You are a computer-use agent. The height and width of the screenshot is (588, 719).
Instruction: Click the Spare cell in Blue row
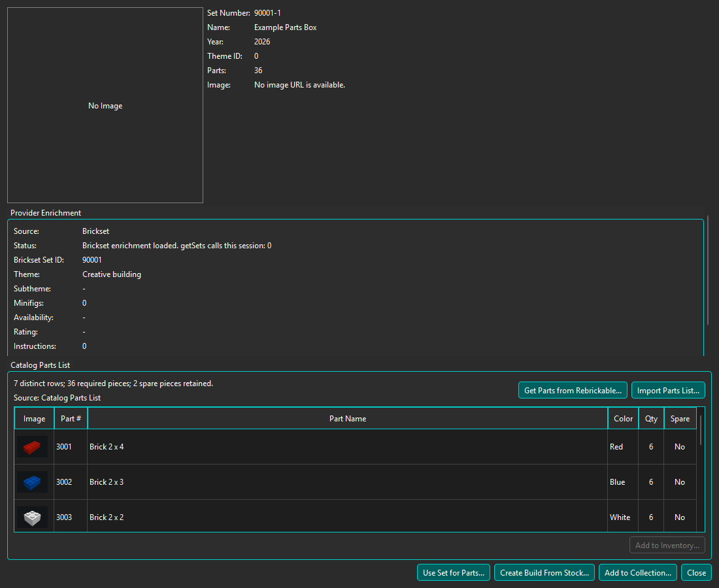[680, 482]
